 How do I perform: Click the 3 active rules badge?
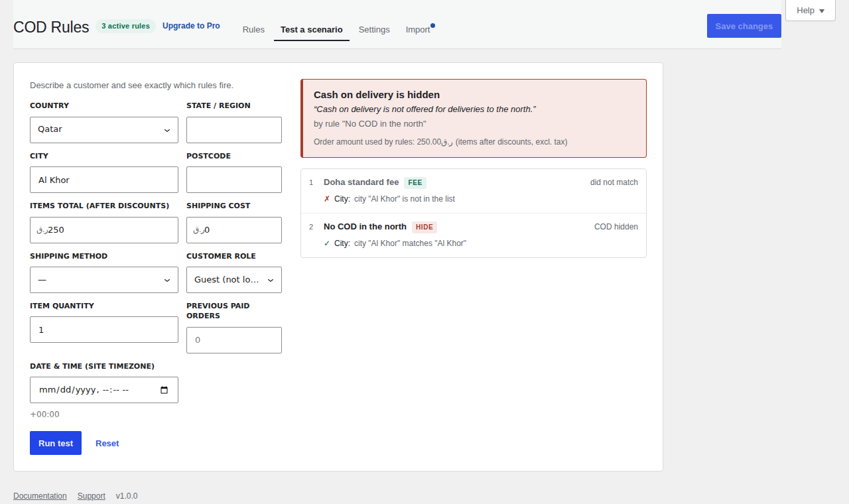tap(125, 26)
